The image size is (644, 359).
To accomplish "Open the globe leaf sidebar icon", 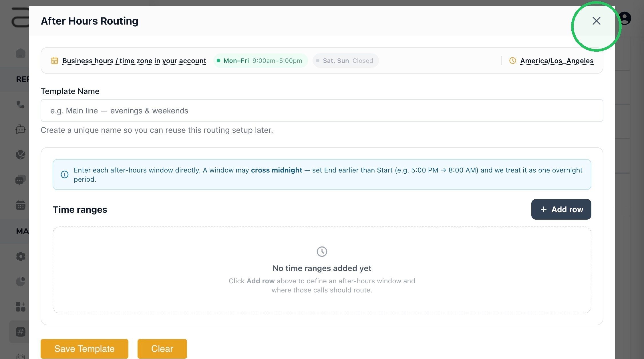I will 21,155.
